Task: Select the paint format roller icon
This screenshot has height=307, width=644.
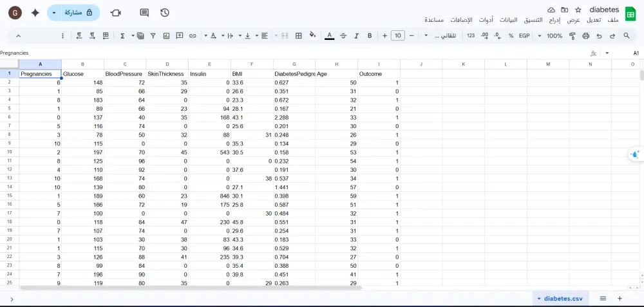Action: point(572,35)
